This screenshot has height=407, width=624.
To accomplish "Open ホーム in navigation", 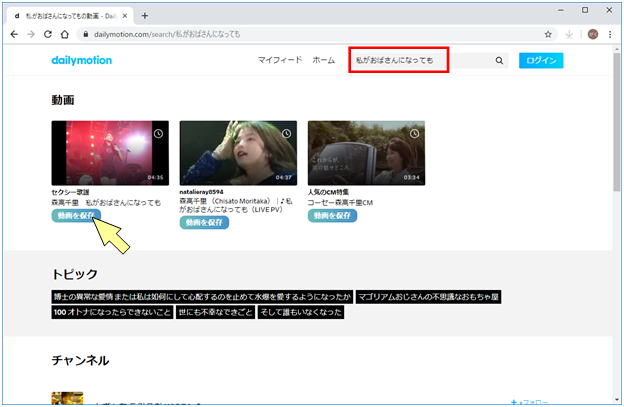I will click(x=323, y=61).
